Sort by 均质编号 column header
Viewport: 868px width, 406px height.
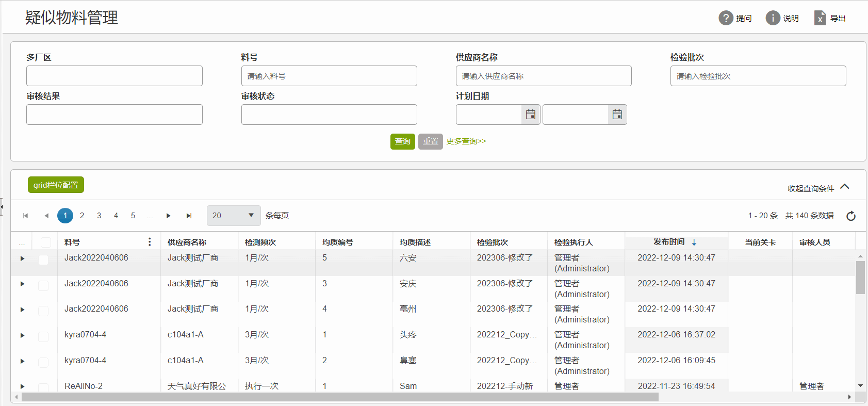pyautogui.click(x=338, y=242)
